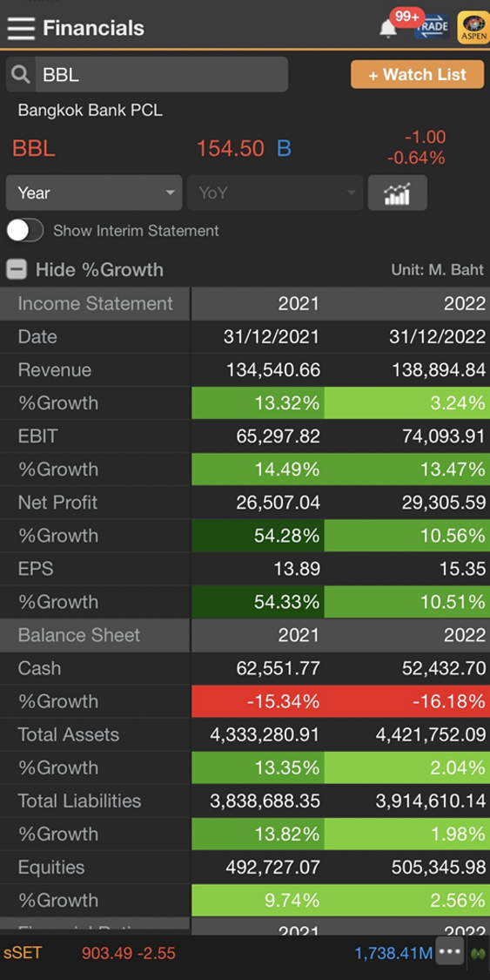The width and height of the screenshot is (490, 980).
Task: Click Revenue 2021 value 134,540.66
Action: pyautogui.click(x=272, y=370)
